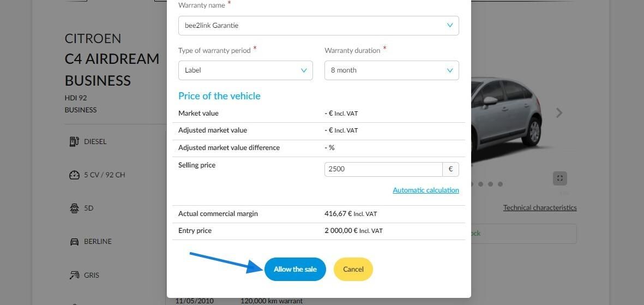Open the Technical characteristics link
The image size is (644, 305).
[540, 207]
